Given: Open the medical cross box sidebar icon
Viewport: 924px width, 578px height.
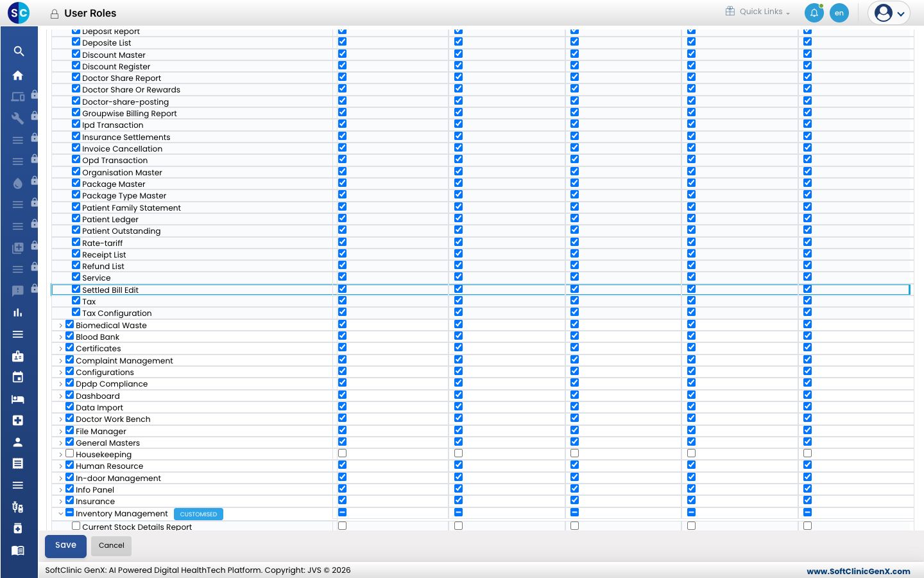Looking at the screenshot, I should click(18, 420).
